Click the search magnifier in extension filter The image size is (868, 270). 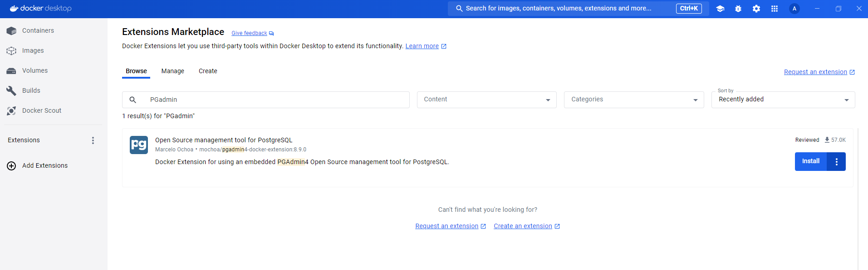133,100
